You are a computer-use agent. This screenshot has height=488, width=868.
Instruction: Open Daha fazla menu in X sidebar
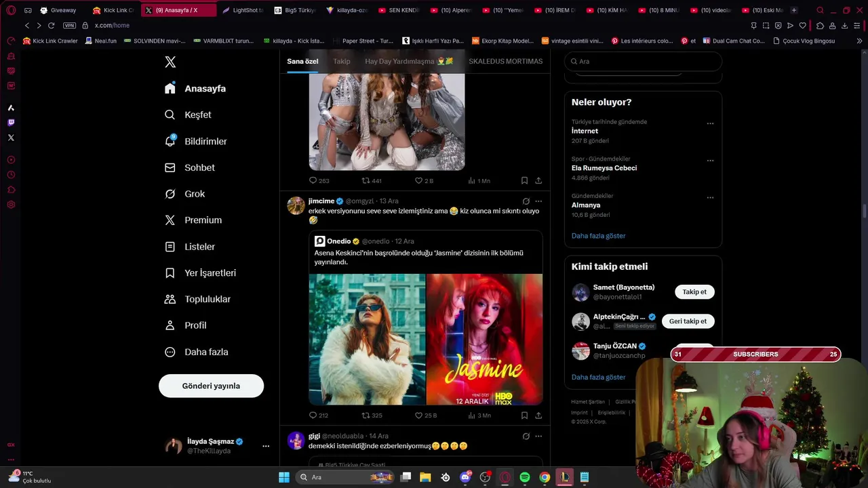pos(197,352)
